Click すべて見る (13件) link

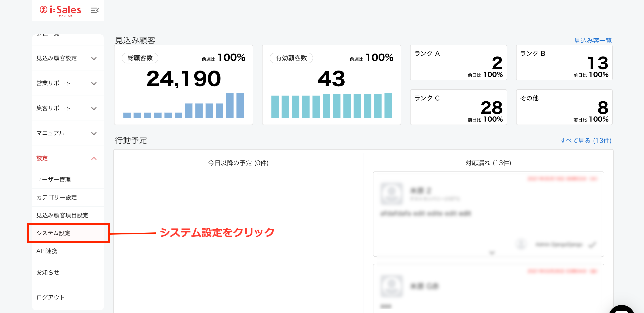point(585,140)
